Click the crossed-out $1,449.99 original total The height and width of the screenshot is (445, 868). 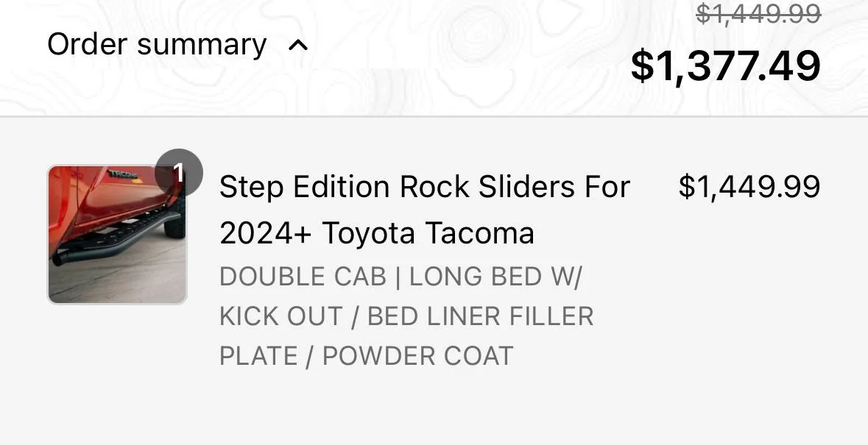(x=758, y=13)
